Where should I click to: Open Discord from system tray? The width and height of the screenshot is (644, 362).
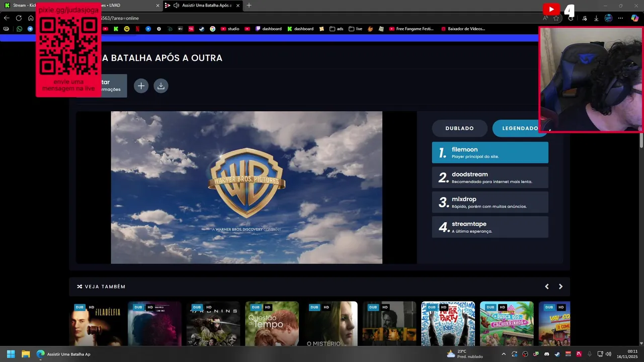(x=547, y=354)
